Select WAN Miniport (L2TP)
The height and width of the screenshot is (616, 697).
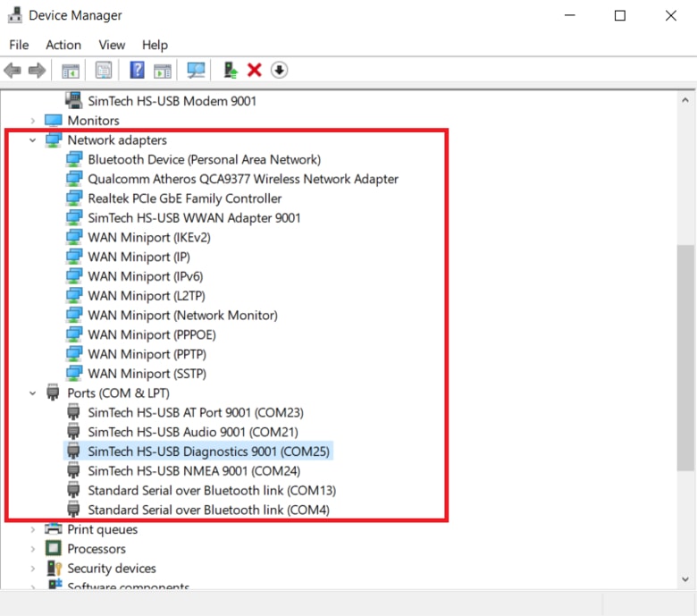coord(147,296)
